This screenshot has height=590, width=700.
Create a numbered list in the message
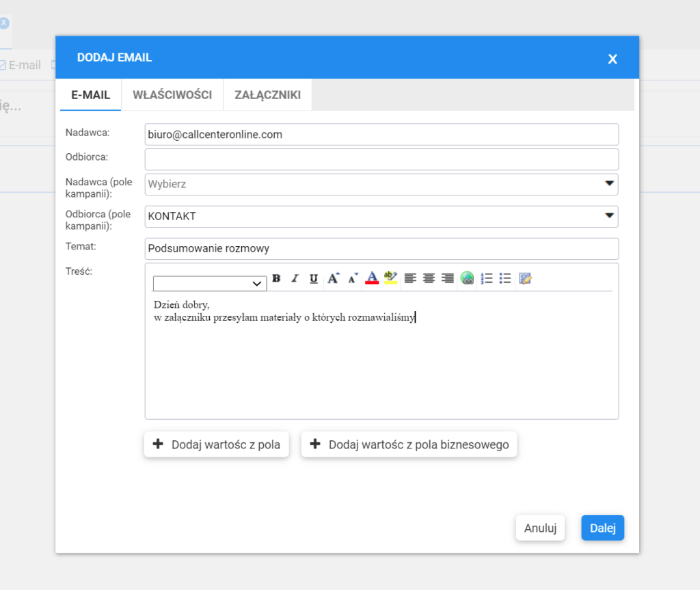487,278
